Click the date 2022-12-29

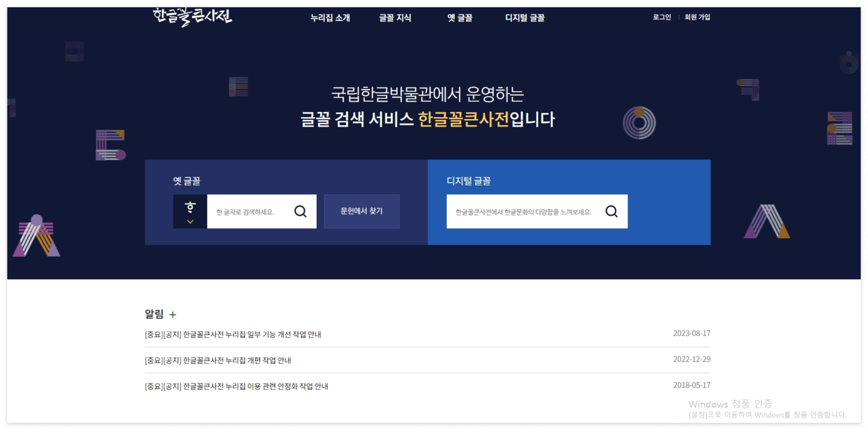tap(692, 359)
